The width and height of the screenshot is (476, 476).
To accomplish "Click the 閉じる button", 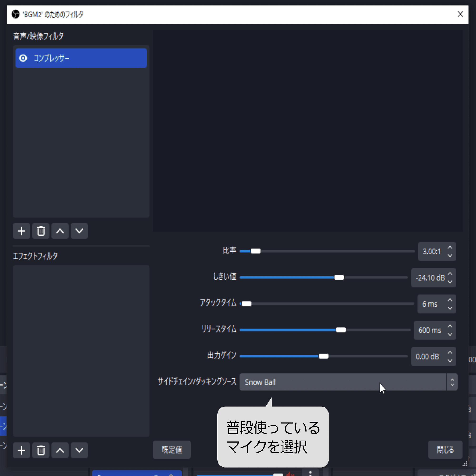I will (x=445, y=450).
